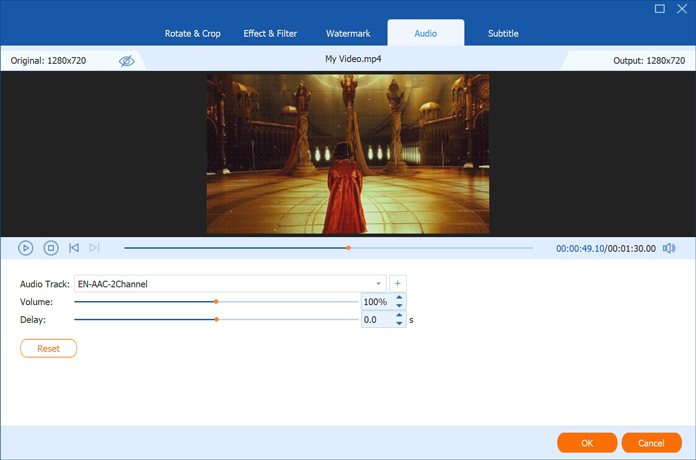Confirm changes with the OK button
Image resolution: width=696 pixels, height=460 pixels.
pos(586,442)
